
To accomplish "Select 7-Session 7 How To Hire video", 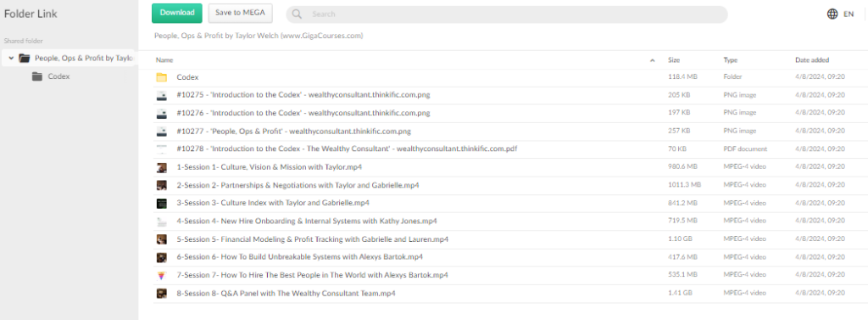I will (312, 275).
